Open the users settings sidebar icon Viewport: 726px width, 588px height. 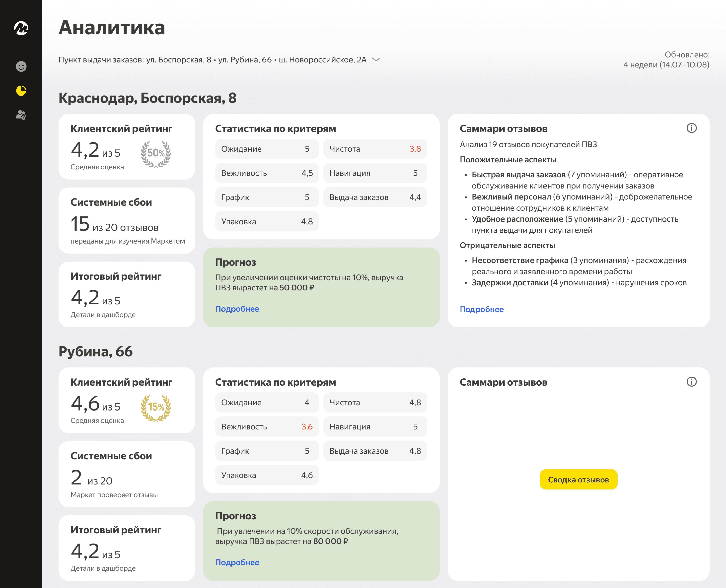21,115
